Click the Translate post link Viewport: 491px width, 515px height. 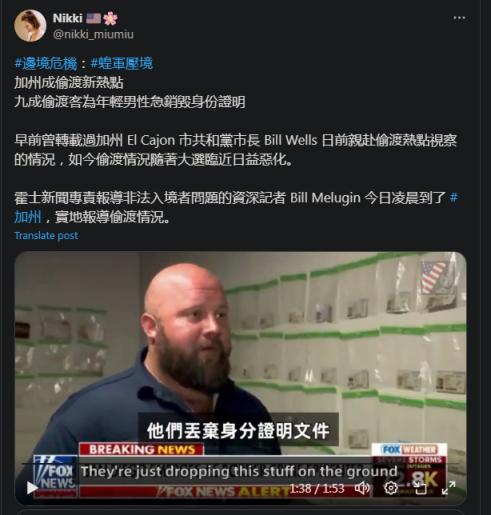46,236
